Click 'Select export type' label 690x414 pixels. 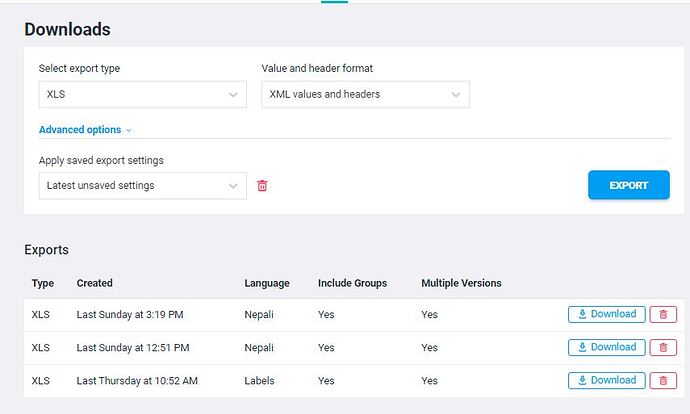79,69
